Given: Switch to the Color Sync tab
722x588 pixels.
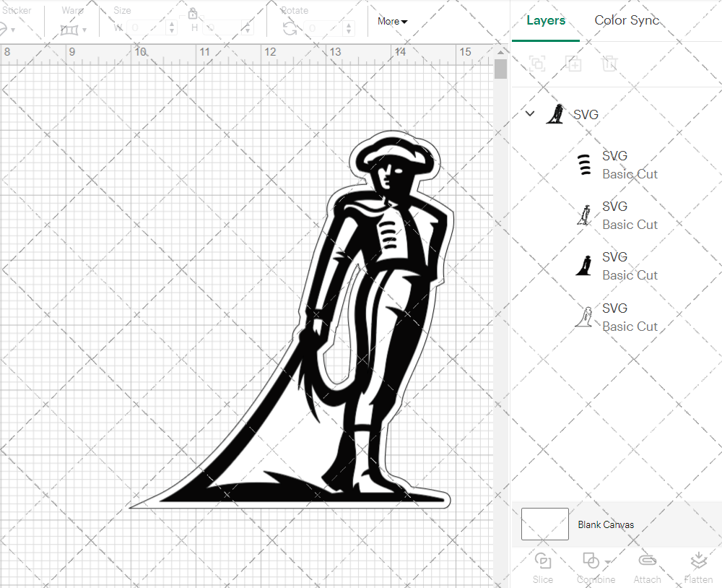Looking at the screenshot, I should pyautogui.click(x=627, y=20).
